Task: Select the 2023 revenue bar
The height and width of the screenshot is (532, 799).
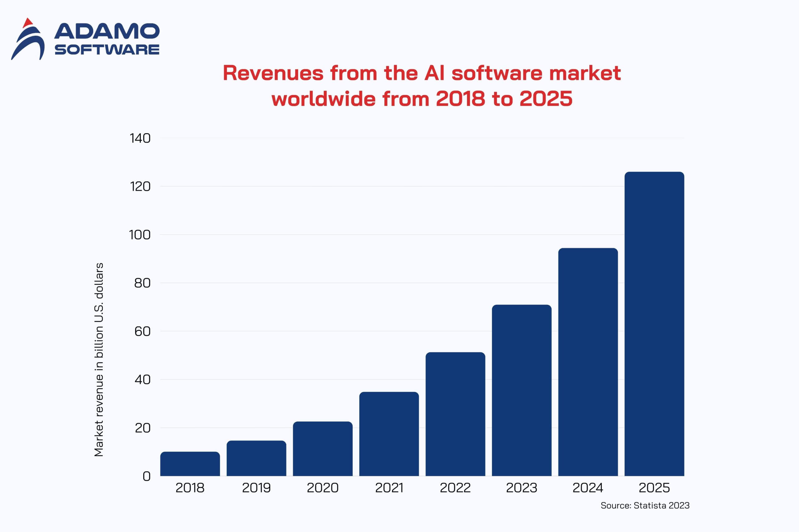Action: point(522,390)
